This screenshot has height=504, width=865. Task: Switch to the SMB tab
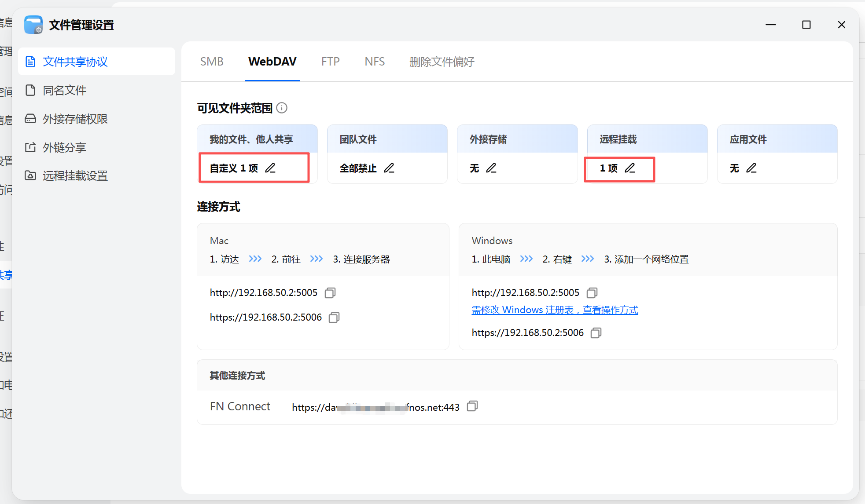212,62
